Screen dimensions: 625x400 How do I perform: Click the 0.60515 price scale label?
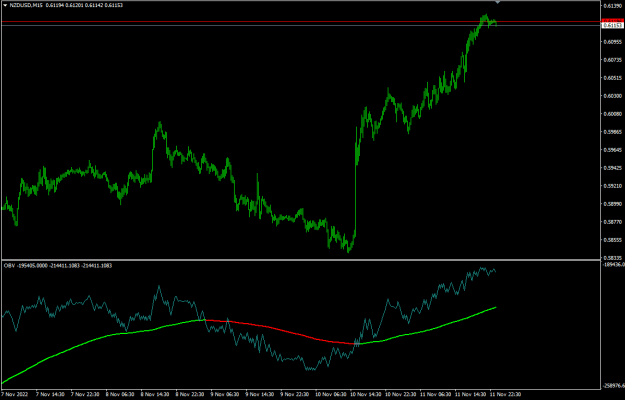613,78
